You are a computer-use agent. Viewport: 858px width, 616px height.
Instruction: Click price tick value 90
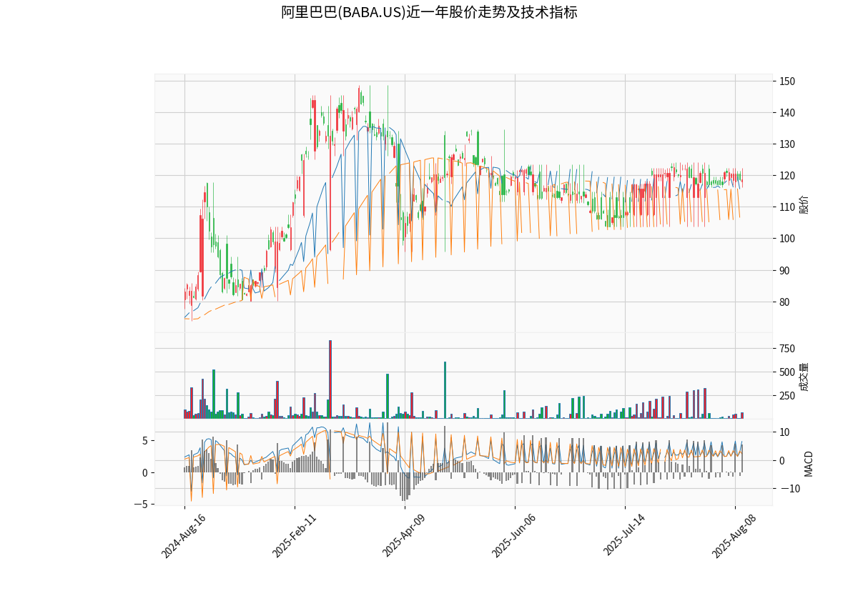[784, 270]
